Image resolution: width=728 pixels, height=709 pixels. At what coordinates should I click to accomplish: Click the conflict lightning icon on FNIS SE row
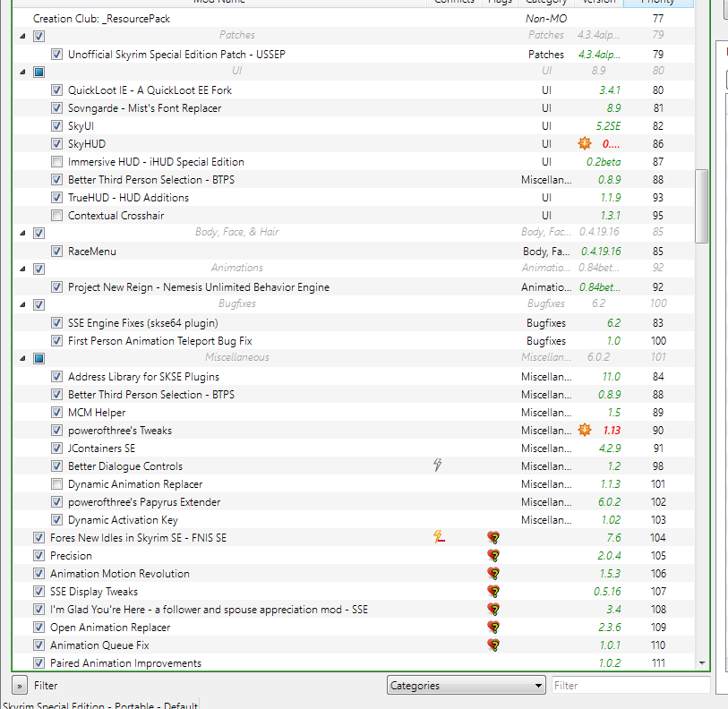pyautogui.click(x=439, y=537)
